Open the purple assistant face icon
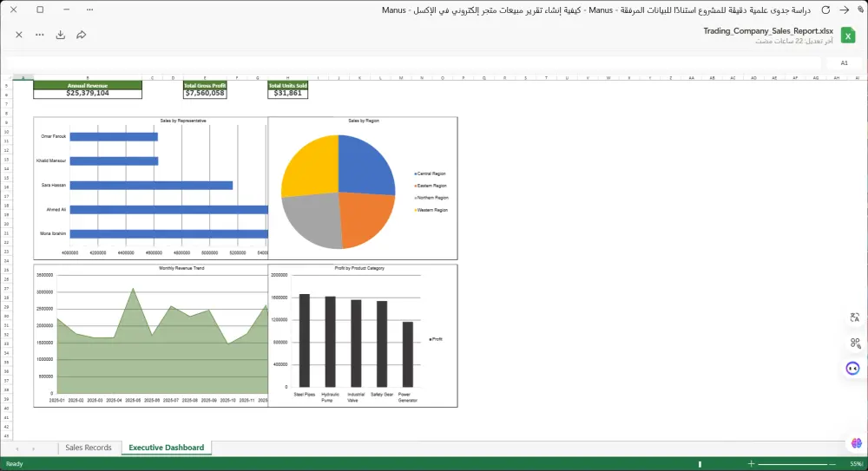The width and height of the screenshot is (868, 471). pos(852,368)
